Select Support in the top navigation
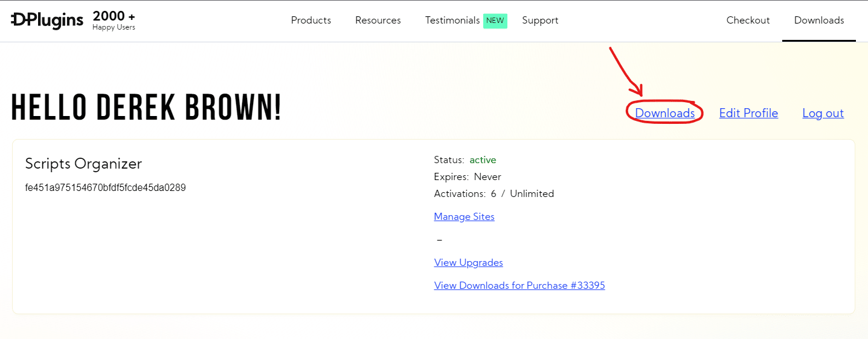868x339 pixels. click(540, 21)
